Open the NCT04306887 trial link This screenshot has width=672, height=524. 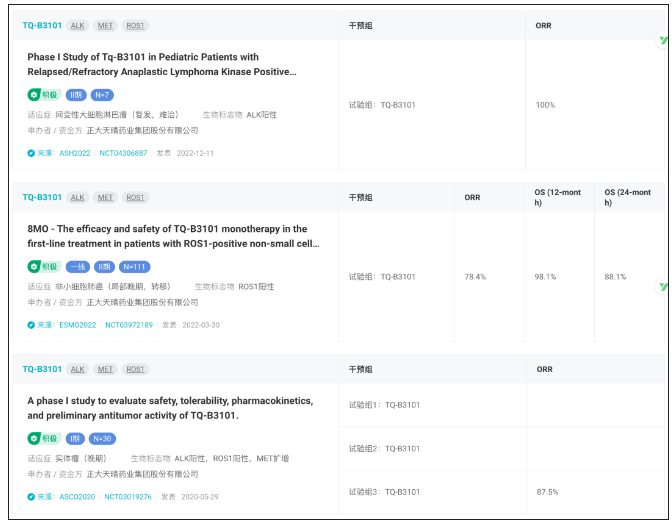pos(123,153)
